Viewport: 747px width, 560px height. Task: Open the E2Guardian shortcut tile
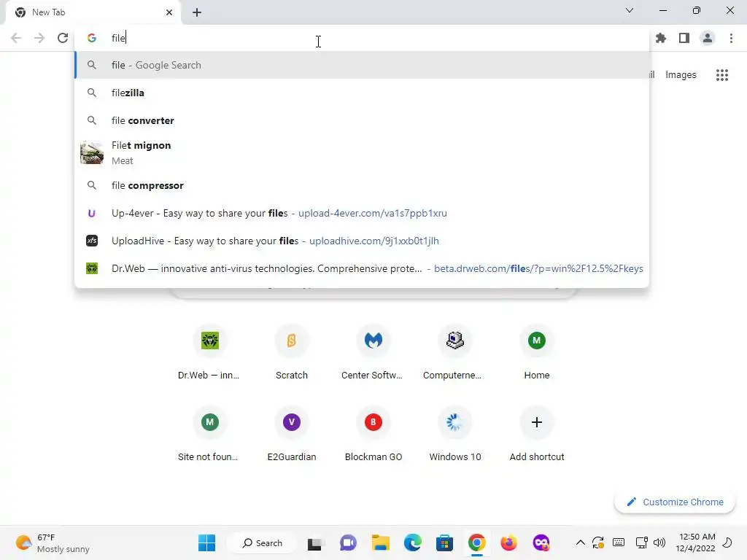[292, 435]
